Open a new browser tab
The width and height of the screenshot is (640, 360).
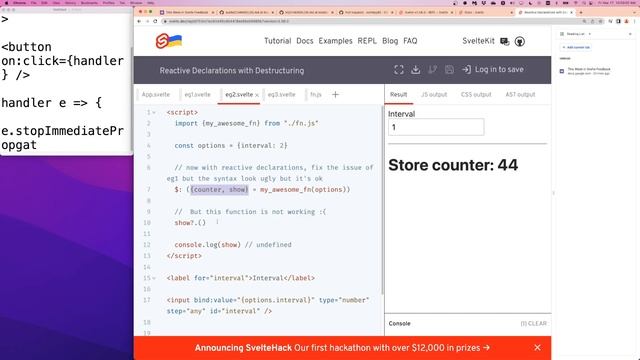[581, 12]
